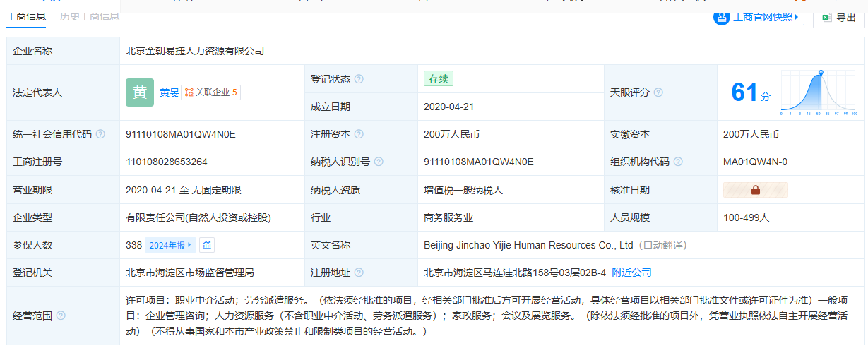Viewport: 868px width, 353px height.
Task: Click question mark beside 注册资本
Action: 359,134
